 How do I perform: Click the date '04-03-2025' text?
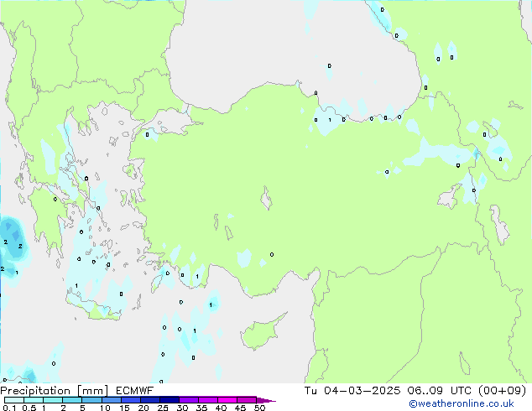(x=362, y=391)
